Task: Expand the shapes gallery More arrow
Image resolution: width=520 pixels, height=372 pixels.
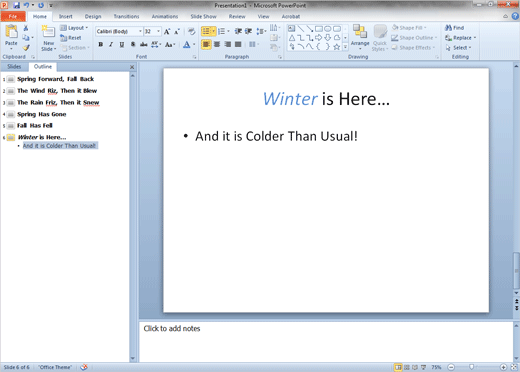Action: (345, 47)
